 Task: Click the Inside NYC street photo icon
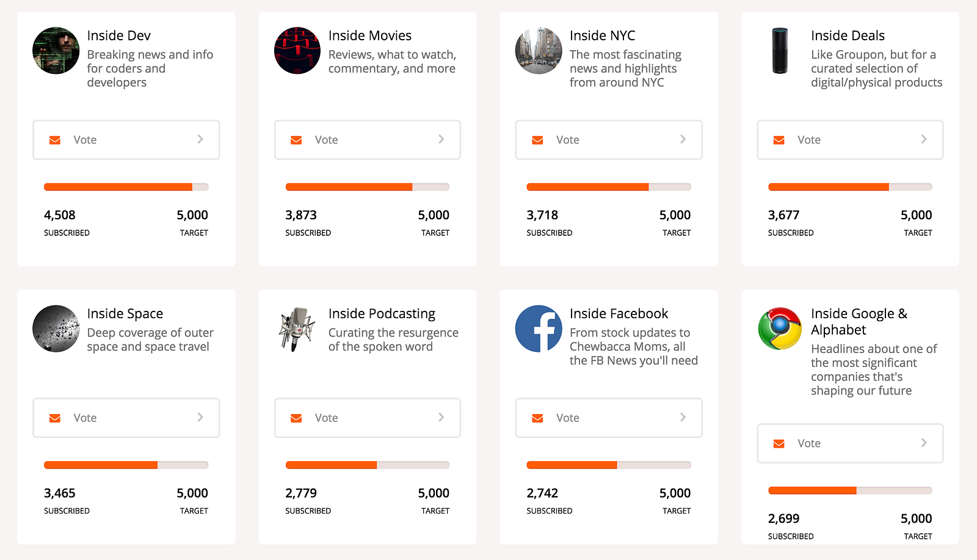[539, 51]
